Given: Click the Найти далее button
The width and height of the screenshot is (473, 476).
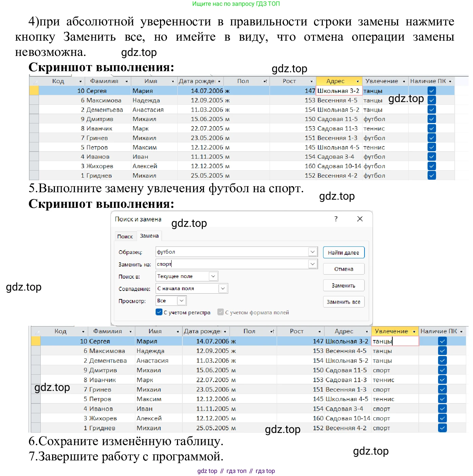Looking at the screenshot, I should 343,253.
